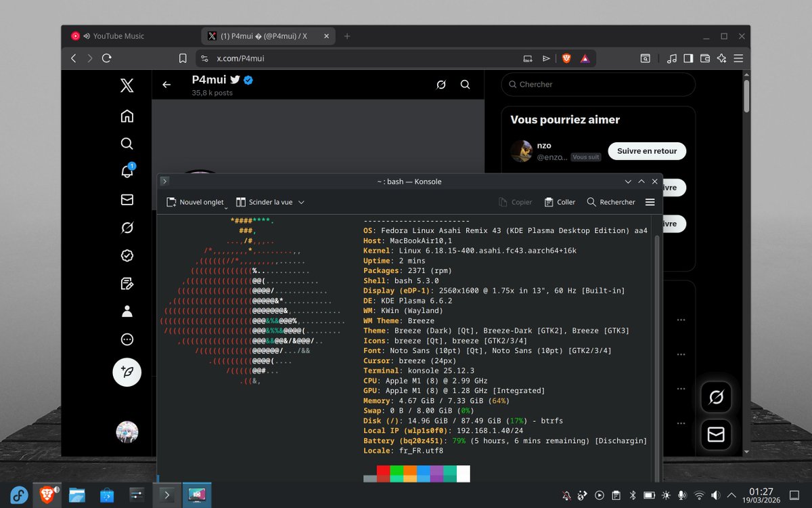Image resolution: width=812 pixels, height=508 pixels.
Task: Open the Messages envelope in X sidebar
Action: 127,199
